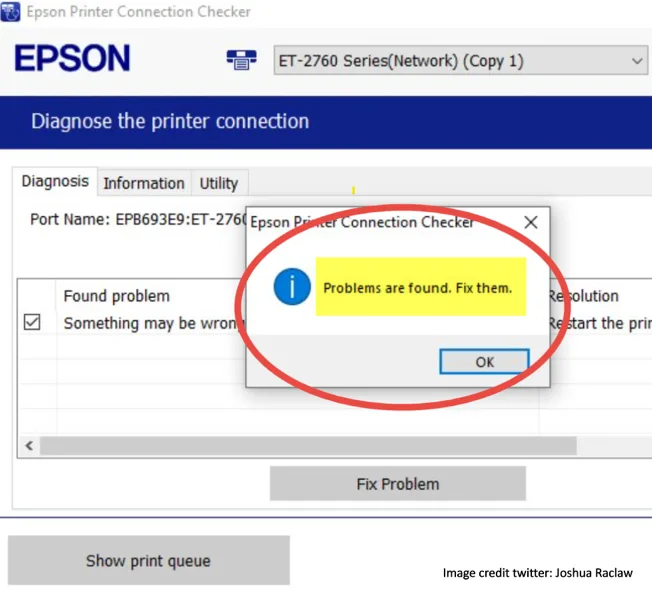The height and width of the screenshot is (591, 652).
Task: Click the 'Found problem' column header
Action: (x=117, y=296)
